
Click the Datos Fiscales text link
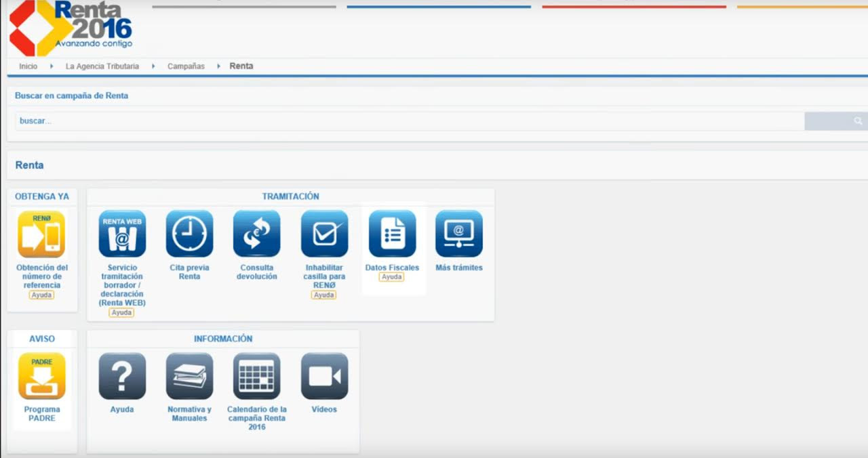point(392,268)
